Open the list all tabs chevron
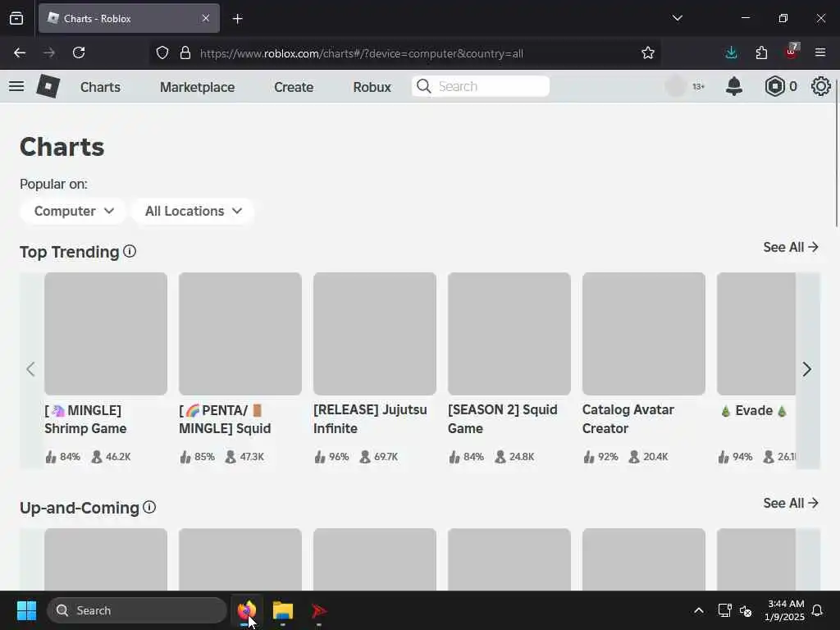840x630 pixels. click(677, 18)
